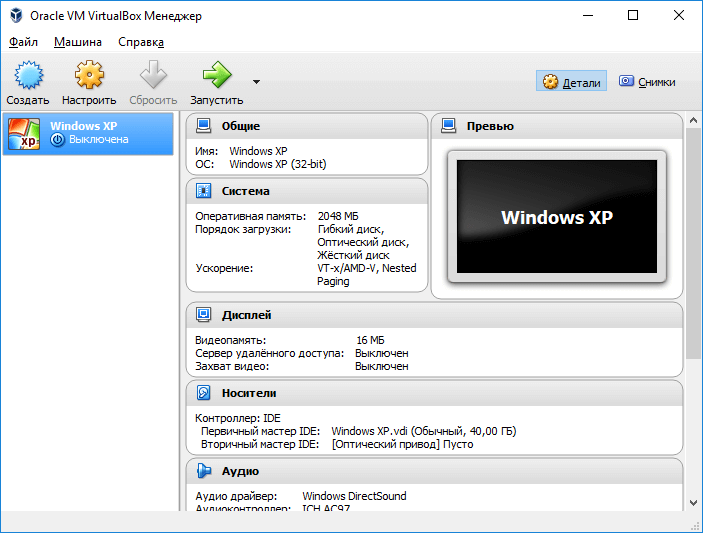Screen dimensions: 703x533
Task: Minimize the VirtualBox Manager window
Action: click(588, 15)
